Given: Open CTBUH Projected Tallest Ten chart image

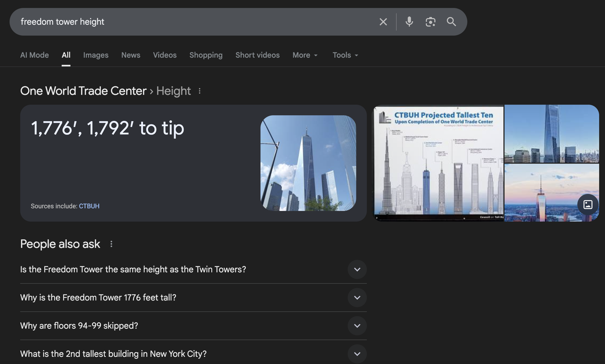Looking at the screenshot, I should (439, 163).
